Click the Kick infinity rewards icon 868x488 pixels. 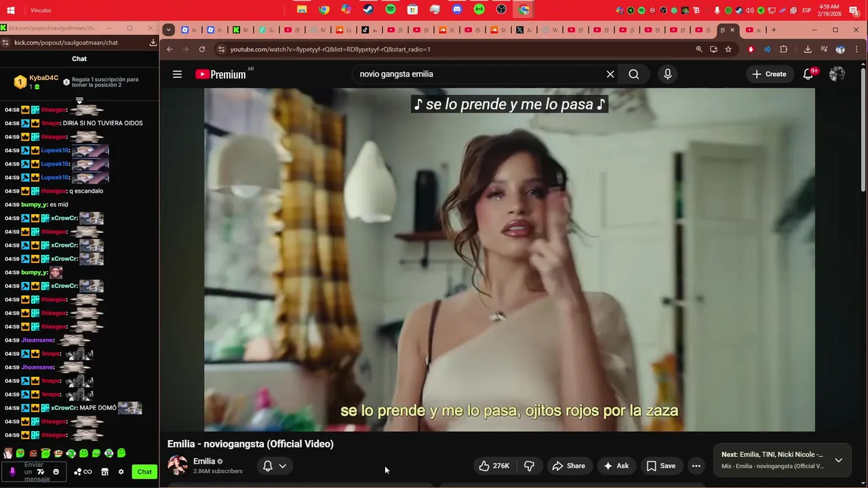click(x=87, y=472)
